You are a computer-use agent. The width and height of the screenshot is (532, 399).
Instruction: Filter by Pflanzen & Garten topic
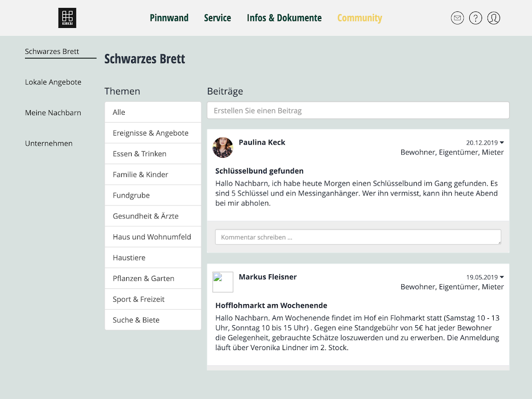pyautogui.click(x=153, y=279)
